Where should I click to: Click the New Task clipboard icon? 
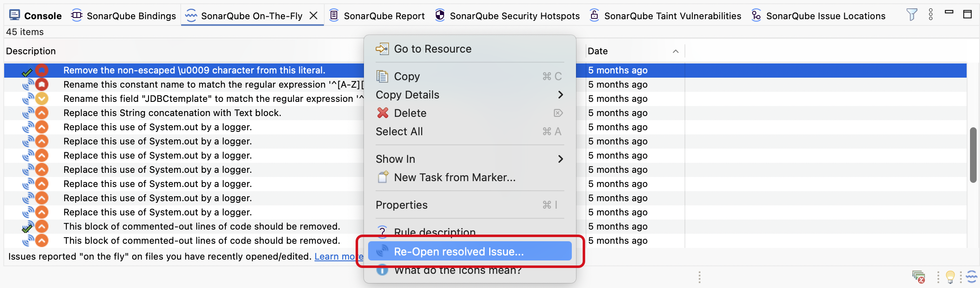pyautogui.click(x=383, y=177)
